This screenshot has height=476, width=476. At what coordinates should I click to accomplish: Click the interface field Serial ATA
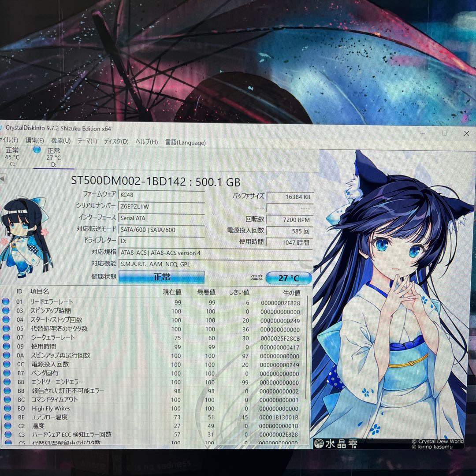(x=161, y=218)
